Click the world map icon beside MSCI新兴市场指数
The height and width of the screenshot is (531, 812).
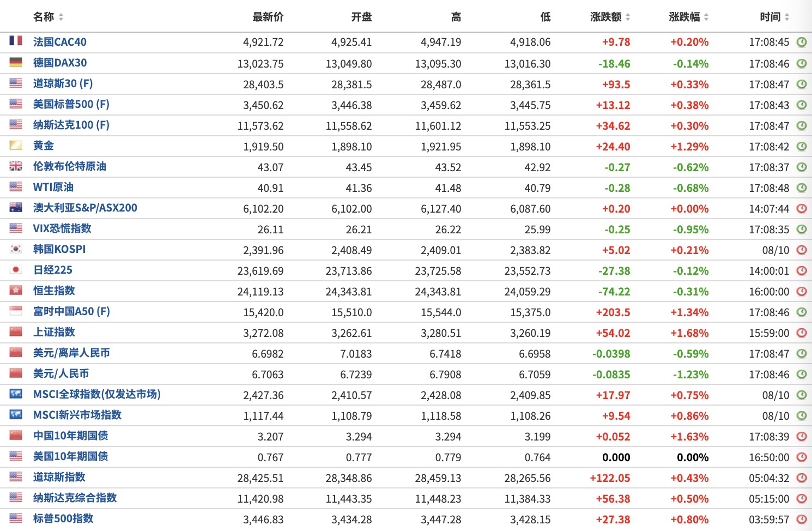click(16, 415)
